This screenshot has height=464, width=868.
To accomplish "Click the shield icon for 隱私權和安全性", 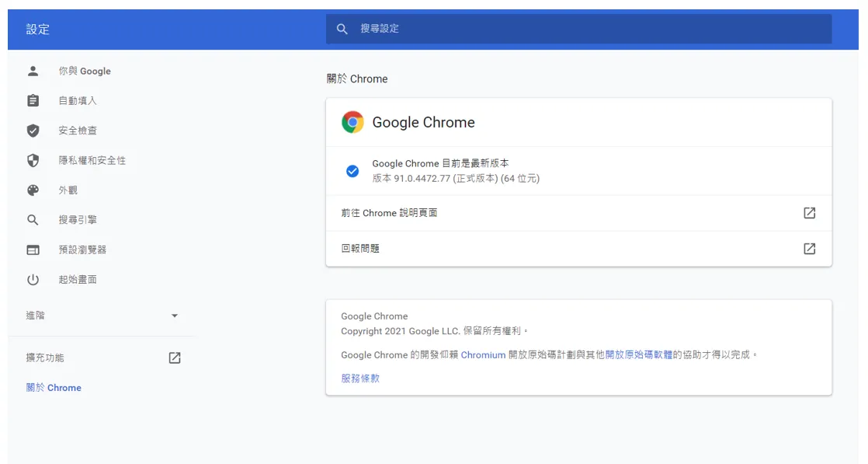I will 33,160.
